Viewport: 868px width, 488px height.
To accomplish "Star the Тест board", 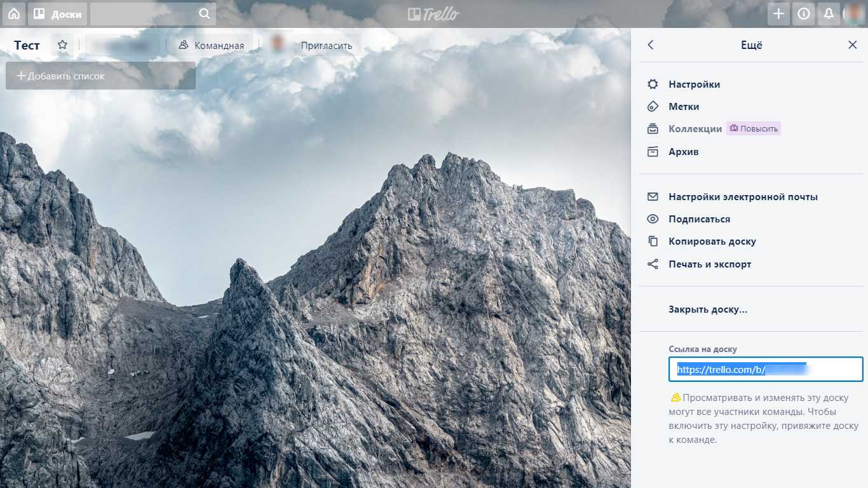I will click(x=62, y=45).
